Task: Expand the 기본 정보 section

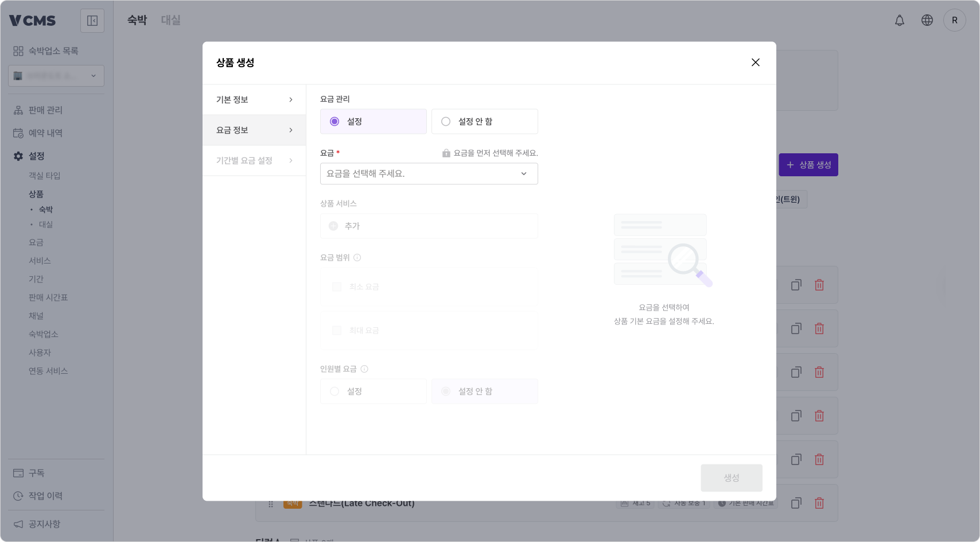Action: tap(254, 99)
